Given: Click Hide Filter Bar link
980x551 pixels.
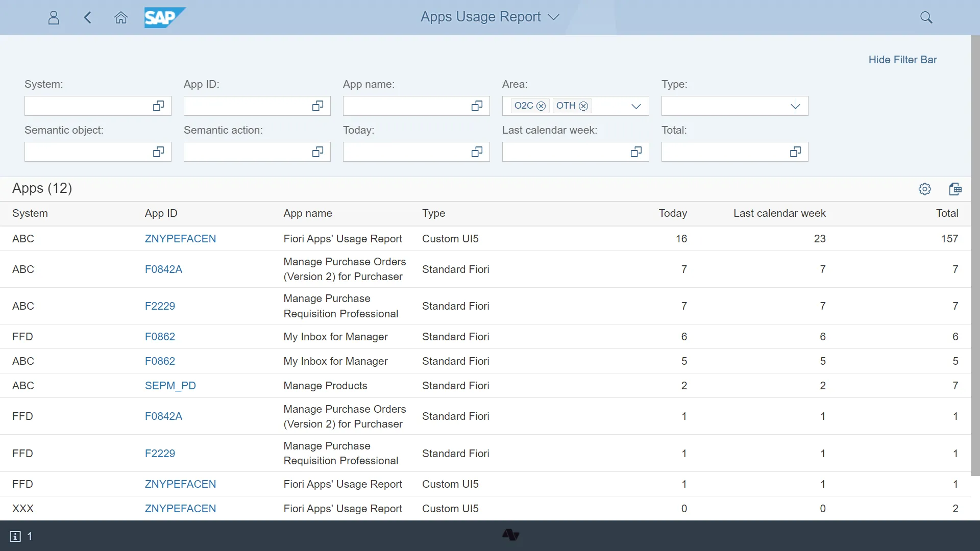Looking at the screenshot, I should (902, 60).
